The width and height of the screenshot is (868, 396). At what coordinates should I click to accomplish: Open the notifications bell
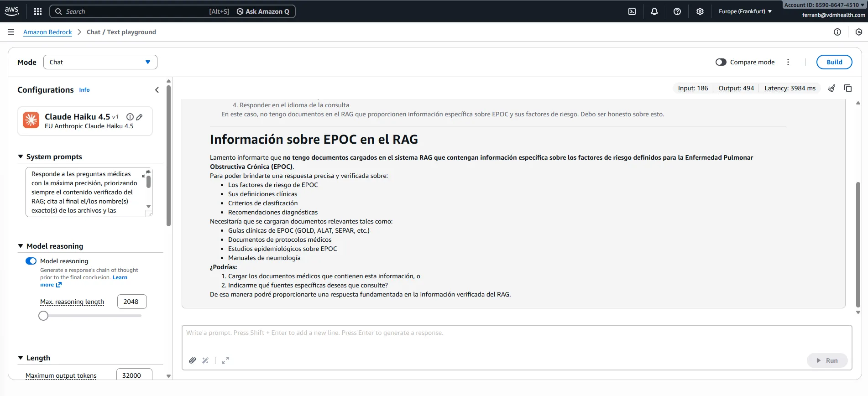click(x=654, y=11)
